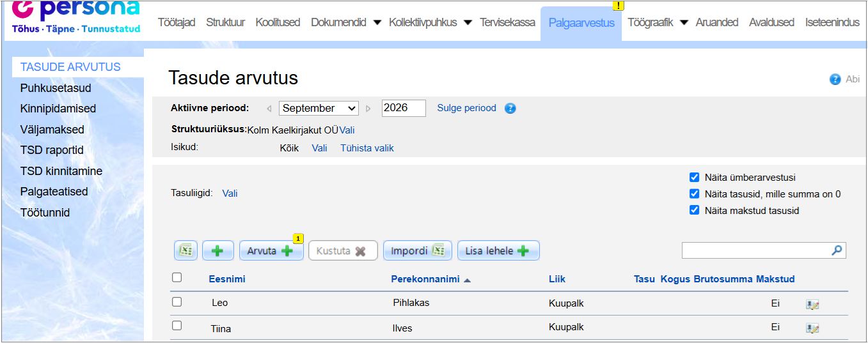Click Vali link for Struktuuriüksus
This screenshot has height=343, width=868.
coord(347,130)
